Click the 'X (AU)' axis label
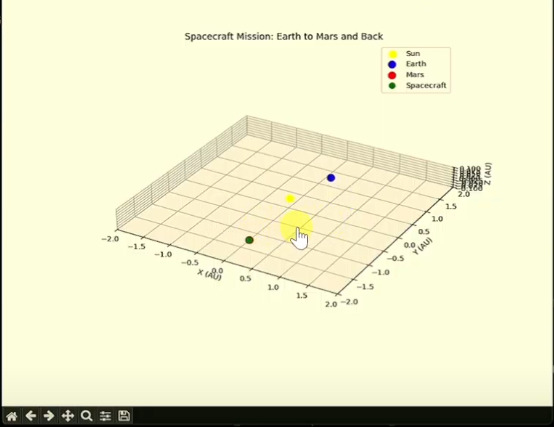Viewport: 554px width, 427px height. coord(210,275)
